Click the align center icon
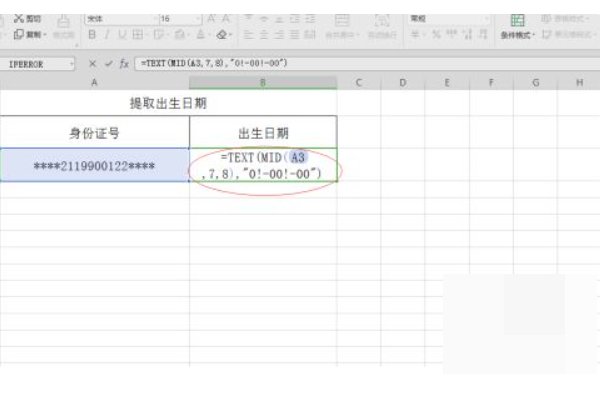600x400 pixels. tap(264, 35)
